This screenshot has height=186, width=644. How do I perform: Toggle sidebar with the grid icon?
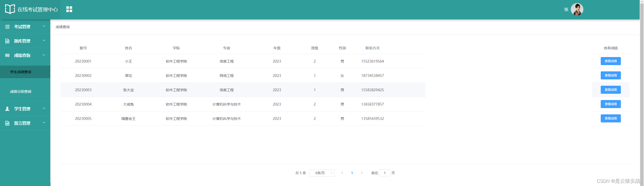(x=69, y=9)
